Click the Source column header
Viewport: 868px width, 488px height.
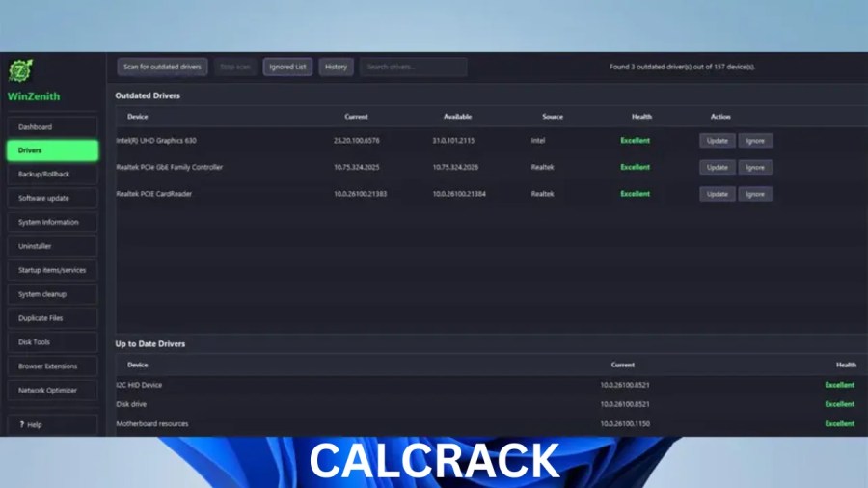[x=553, y=117]
